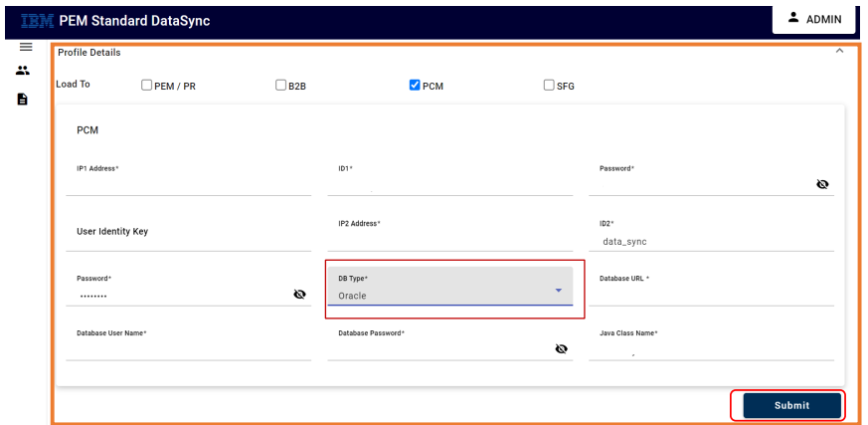
Task: Check the B2B checkbox
Action: click(280, 86)
